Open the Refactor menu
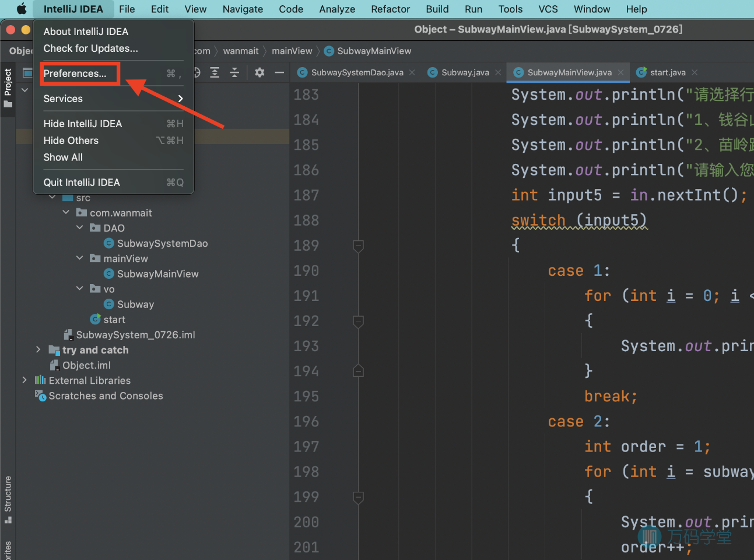 tap(390, 9)
